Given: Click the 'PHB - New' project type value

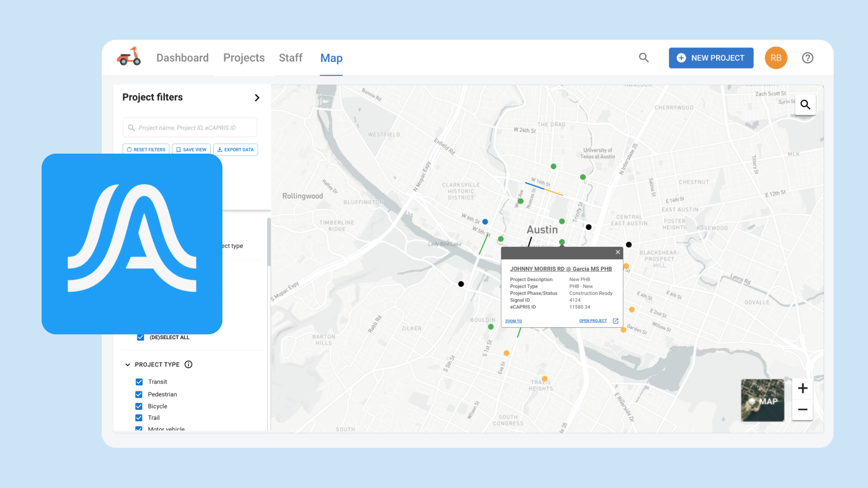Looking at the screenshot, I should (x=581, y=286).
